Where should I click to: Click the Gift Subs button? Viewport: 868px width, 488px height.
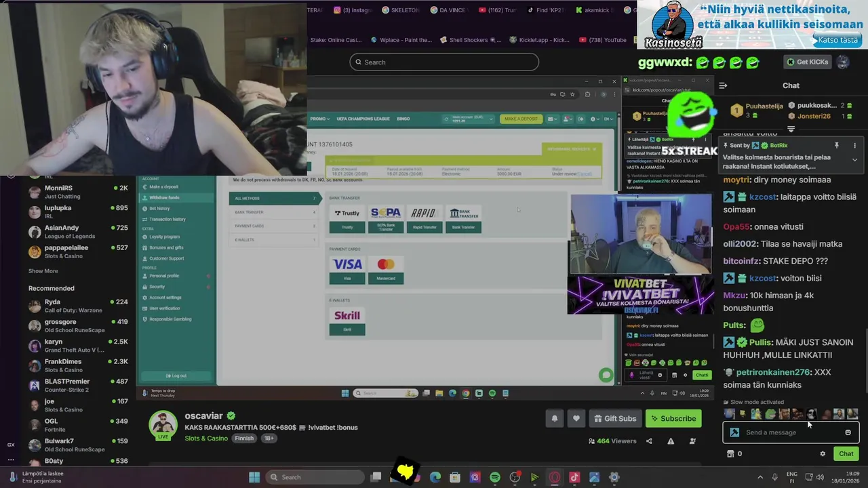[614, 419]
